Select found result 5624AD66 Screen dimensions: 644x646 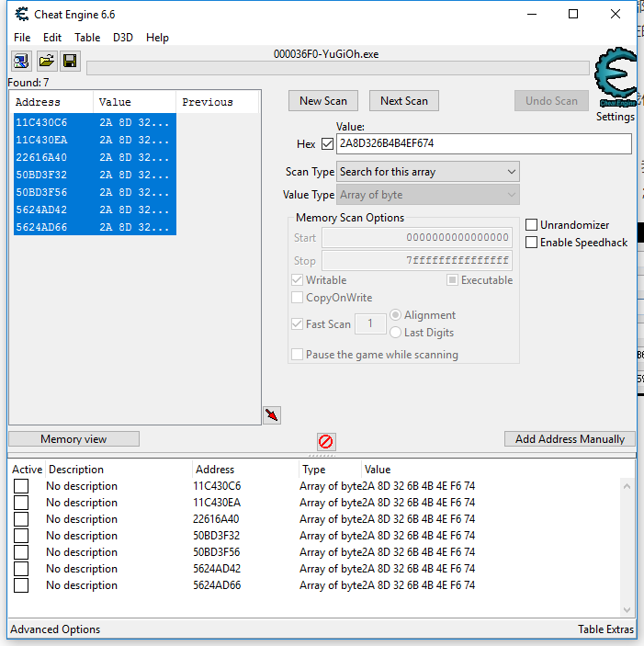(96, 227)
